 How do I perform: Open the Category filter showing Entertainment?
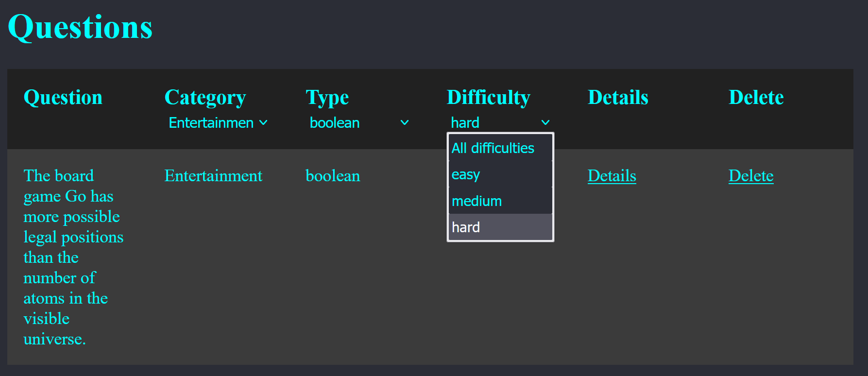(x=217, y=123)
